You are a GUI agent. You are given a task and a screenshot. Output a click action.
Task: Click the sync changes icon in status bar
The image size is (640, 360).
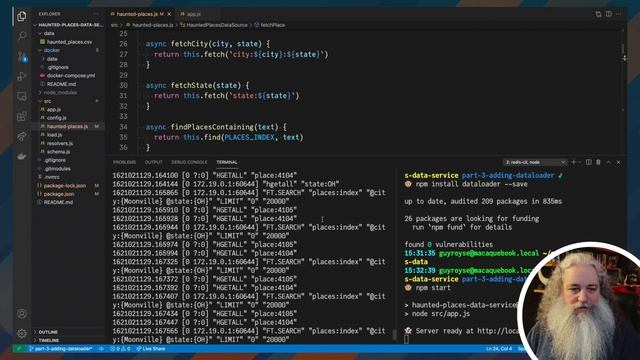tap(101, 349)
